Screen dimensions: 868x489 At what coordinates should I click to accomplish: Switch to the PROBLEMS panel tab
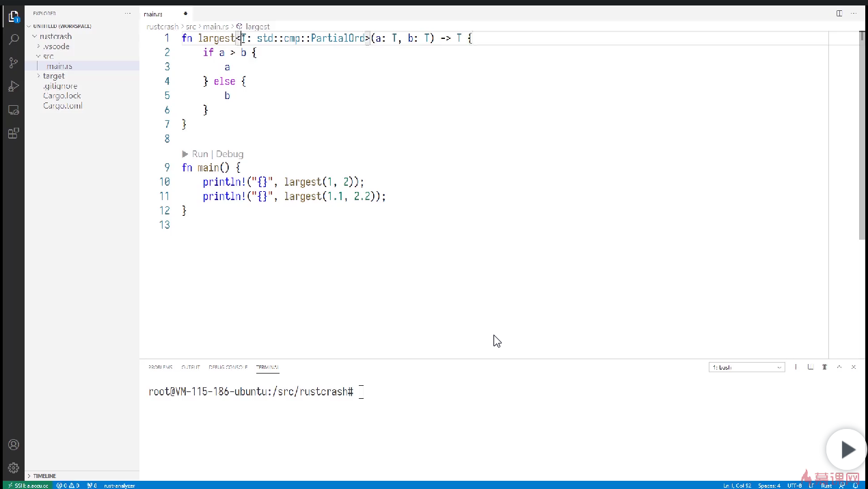coord(161,367)
